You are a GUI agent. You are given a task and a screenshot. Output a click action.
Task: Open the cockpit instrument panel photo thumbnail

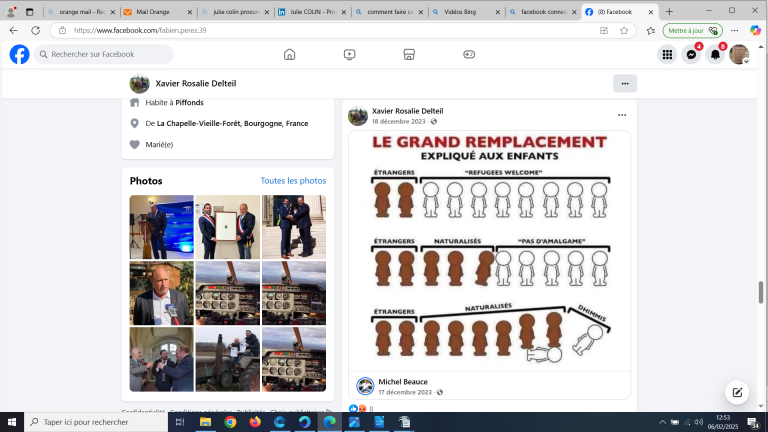(x=228, y=293)
